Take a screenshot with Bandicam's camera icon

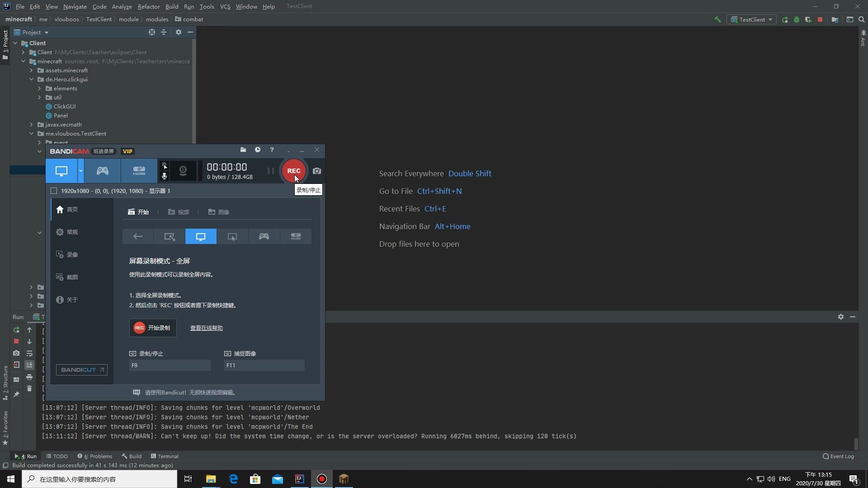point(317,171)
